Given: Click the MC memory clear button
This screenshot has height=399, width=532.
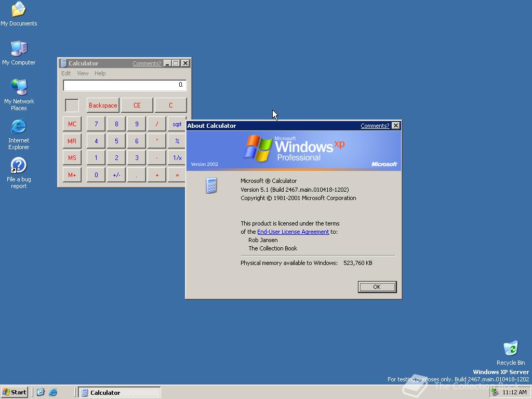Looking at the screenshot, I should (x=72, y=124).
